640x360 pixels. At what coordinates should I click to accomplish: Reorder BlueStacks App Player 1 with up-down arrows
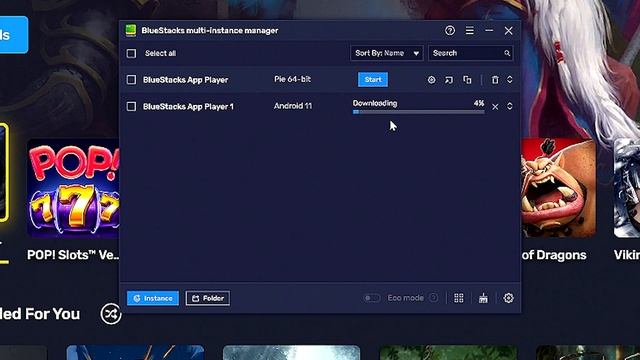coord(509,106)
